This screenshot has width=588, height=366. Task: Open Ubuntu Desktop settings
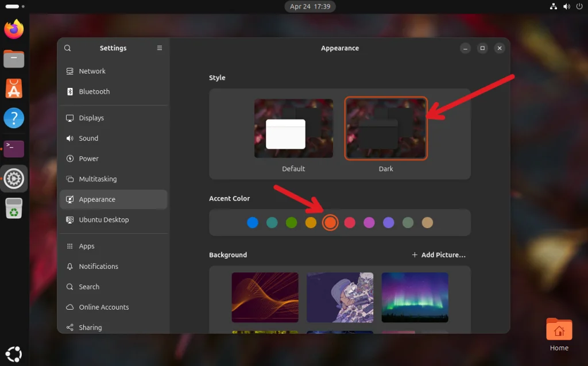pyautogui.click(x=114, y=219)
